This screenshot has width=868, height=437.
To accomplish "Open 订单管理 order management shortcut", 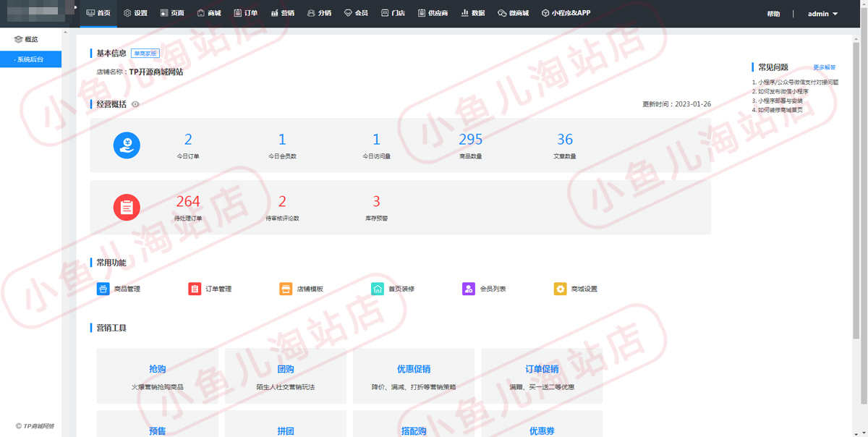I will (x=210, y=289).
